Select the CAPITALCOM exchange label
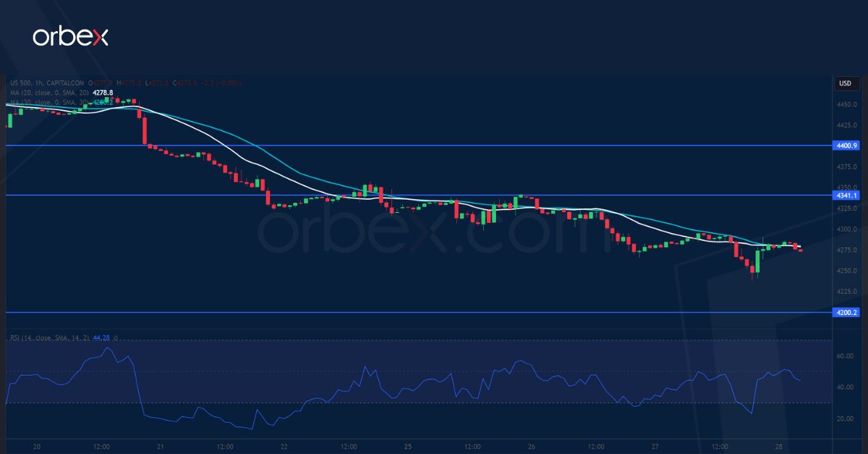This screenshot has width=868, height=454. tap(65, 83)
